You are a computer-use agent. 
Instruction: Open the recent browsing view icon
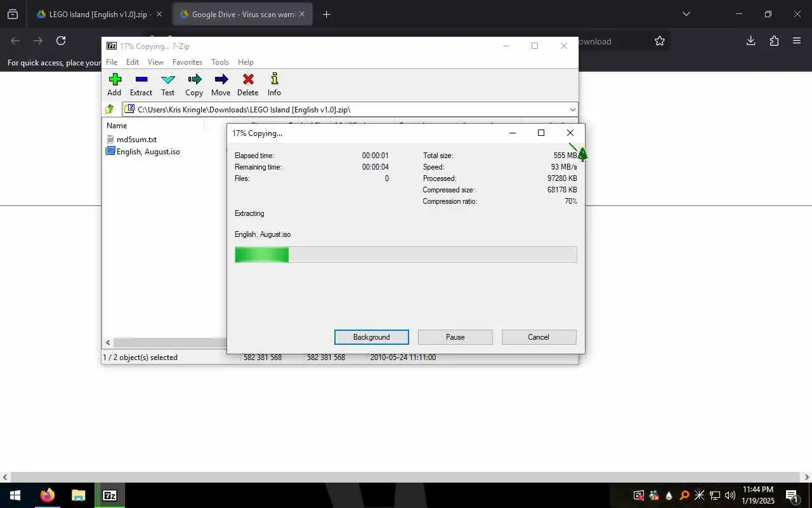click(13, 14)
